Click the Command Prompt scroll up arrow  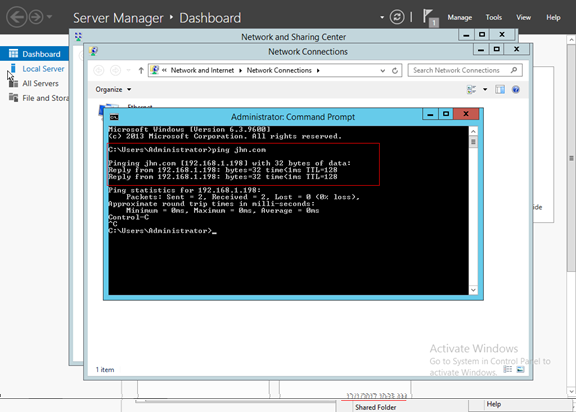[473, 131]
